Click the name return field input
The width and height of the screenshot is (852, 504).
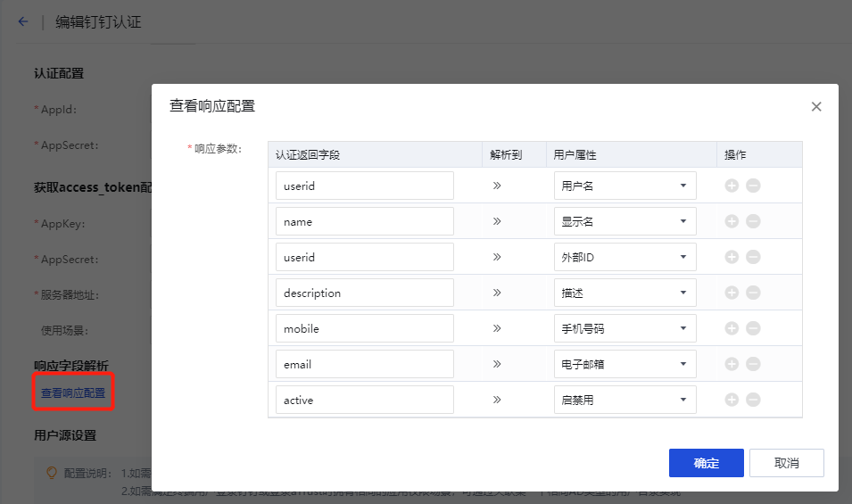(364, 221)
